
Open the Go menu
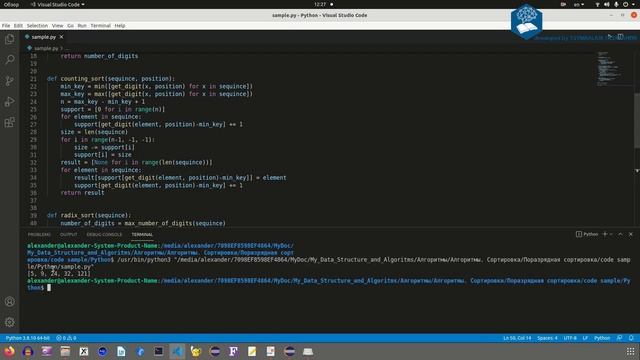point(71,25)
